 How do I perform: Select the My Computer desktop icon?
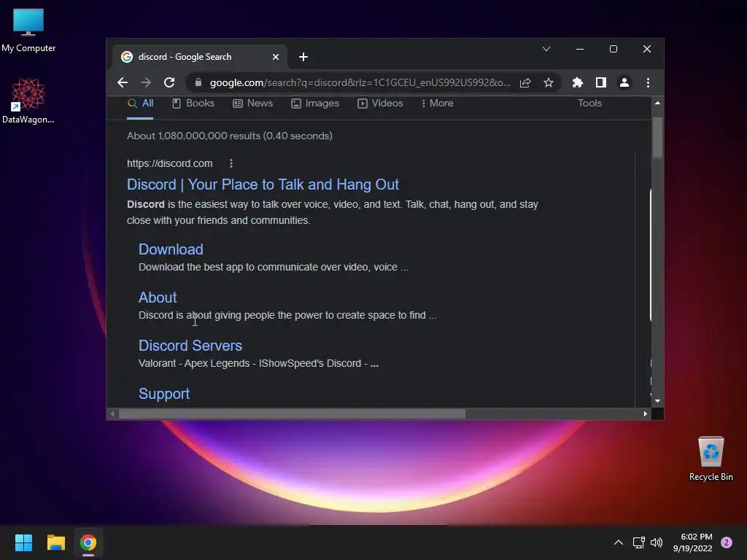(28, 31)
